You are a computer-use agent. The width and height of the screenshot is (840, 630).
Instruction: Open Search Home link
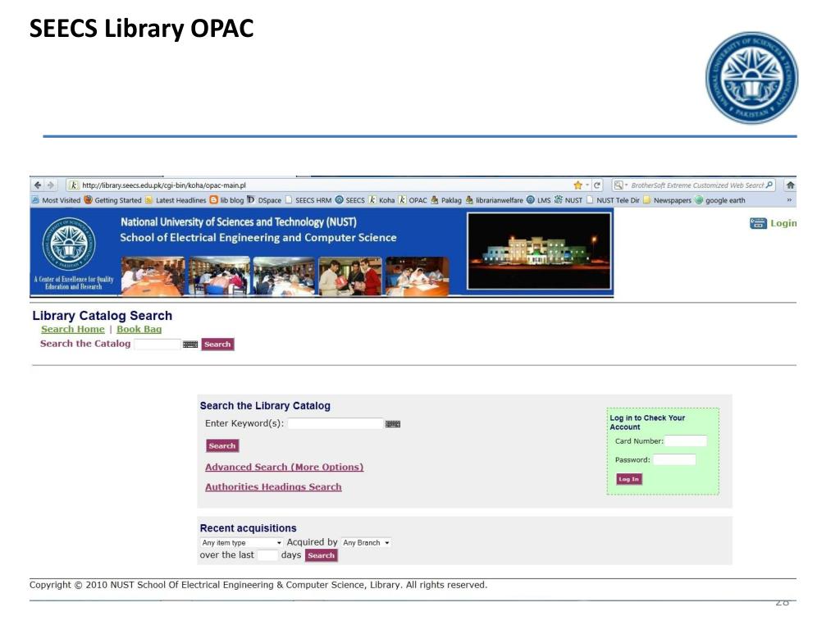coord(73,330)
